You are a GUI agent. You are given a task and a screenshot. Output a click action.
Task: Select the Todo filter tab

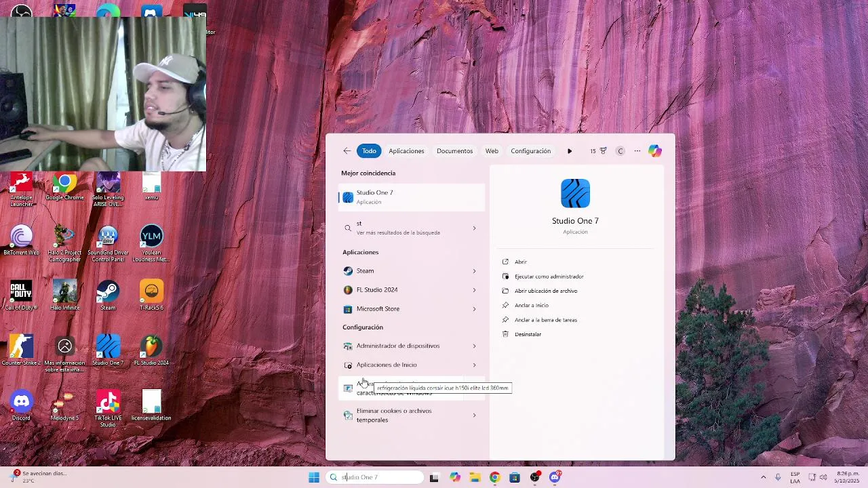[x=369, y=151]
